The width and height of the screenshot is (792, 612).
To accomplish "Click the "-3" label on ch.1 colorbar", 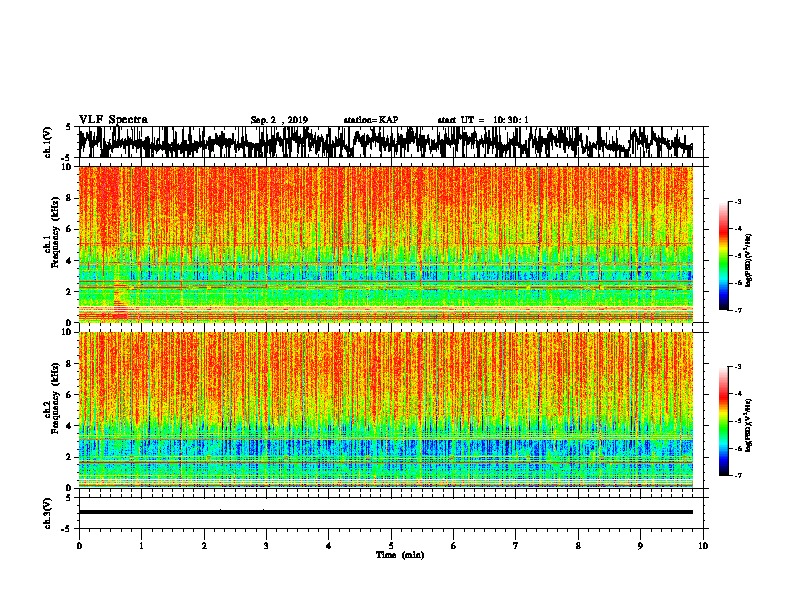I will (737, 202).
